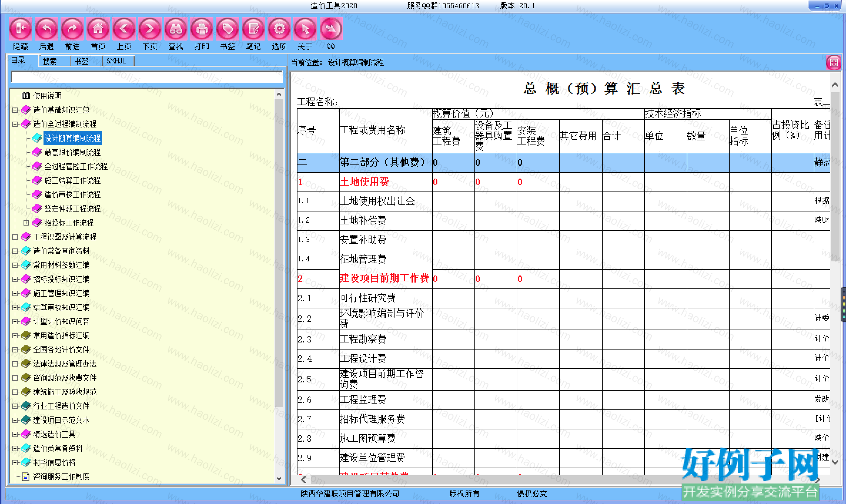
Task: Expand the 法律法规及管理办法 node
Action: (15, 364)
